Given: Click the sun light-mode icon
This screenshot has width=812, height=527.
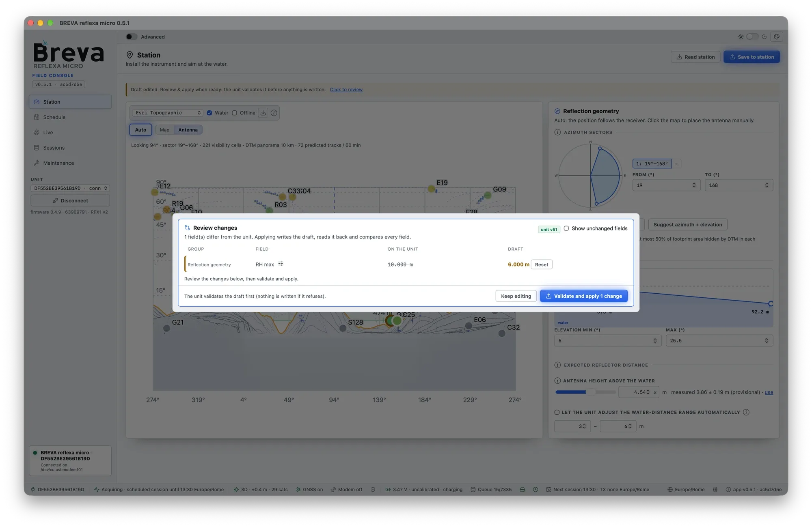Looking at the screenshot, I should 741,37.
